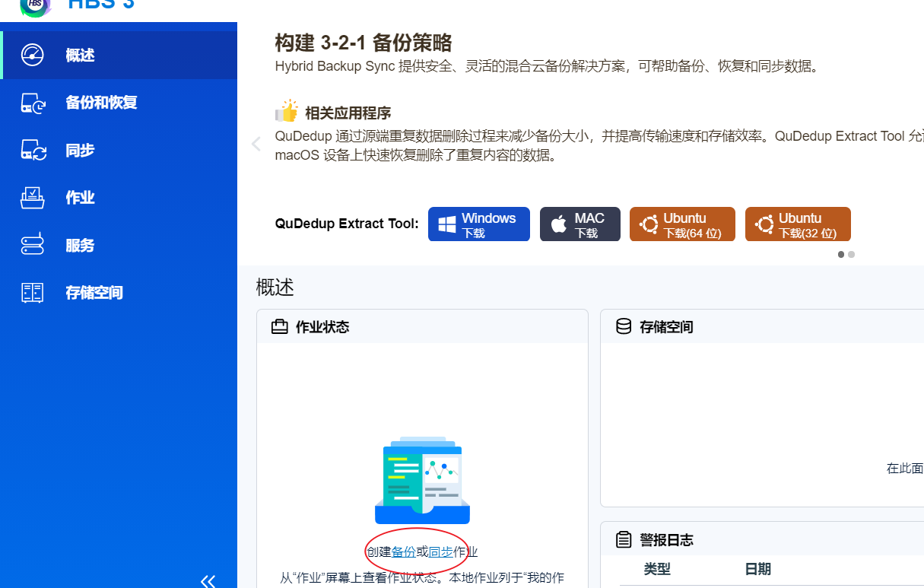This screenshot has width=924, height=588.
Task: Click Ubuntu logo on 64位 download button
Action: pyautogui.click(x=649, y=224)
